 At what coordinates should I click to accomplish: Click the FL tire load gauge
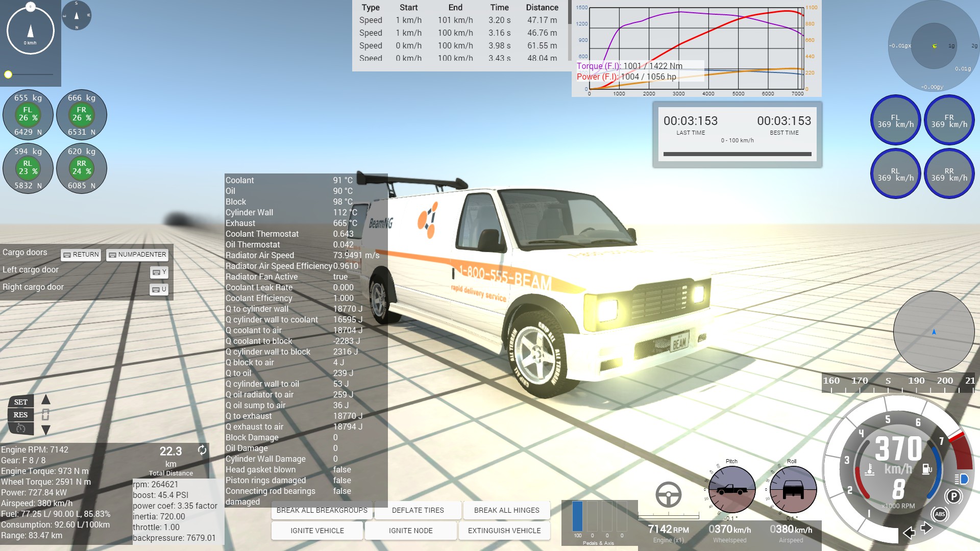(x=28, y=115)
